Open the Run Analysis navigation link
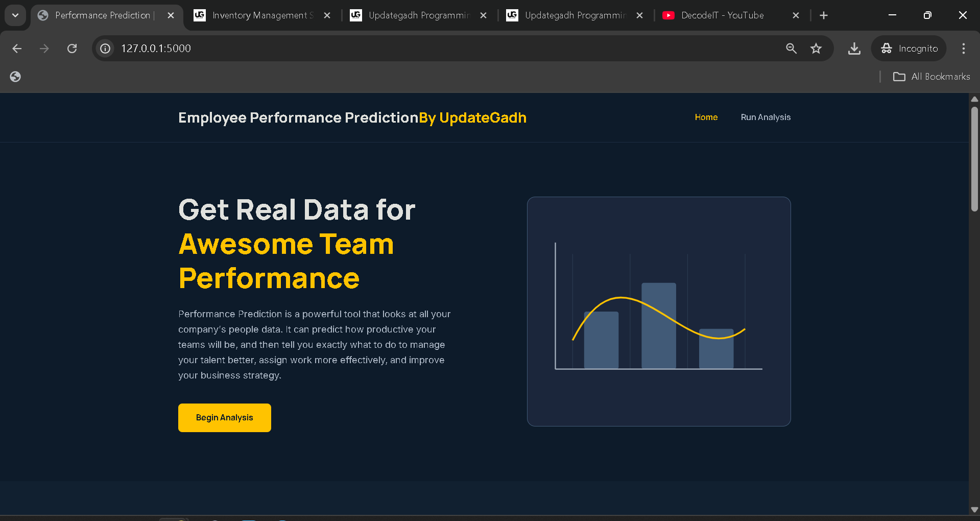 (766, 117)
